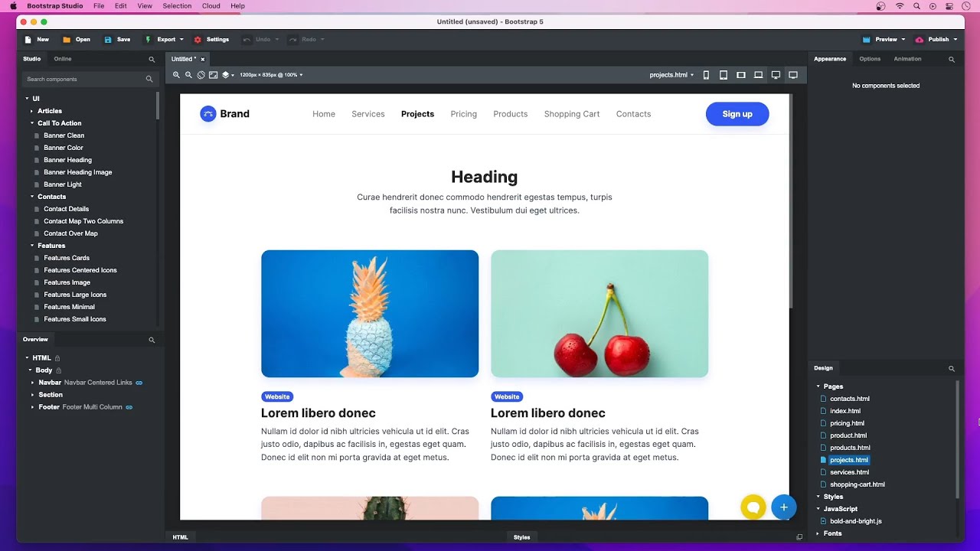980x551 pixels.
Task: Select the extra-large widescreen device size icon
Action: point(793,75)
